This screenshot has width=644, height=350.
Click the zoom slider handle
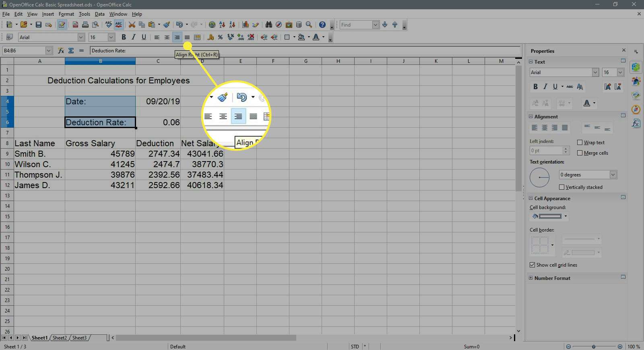tap(593, 346)
